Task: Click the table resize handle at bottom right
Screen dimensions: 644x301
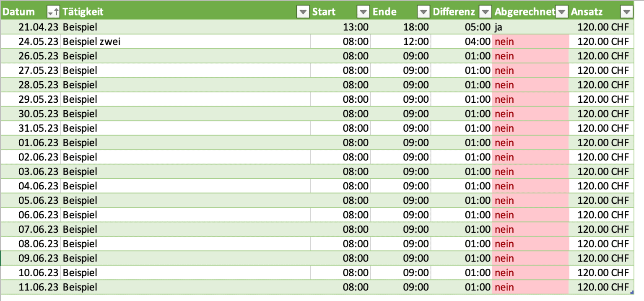Action: coord(631,291)
